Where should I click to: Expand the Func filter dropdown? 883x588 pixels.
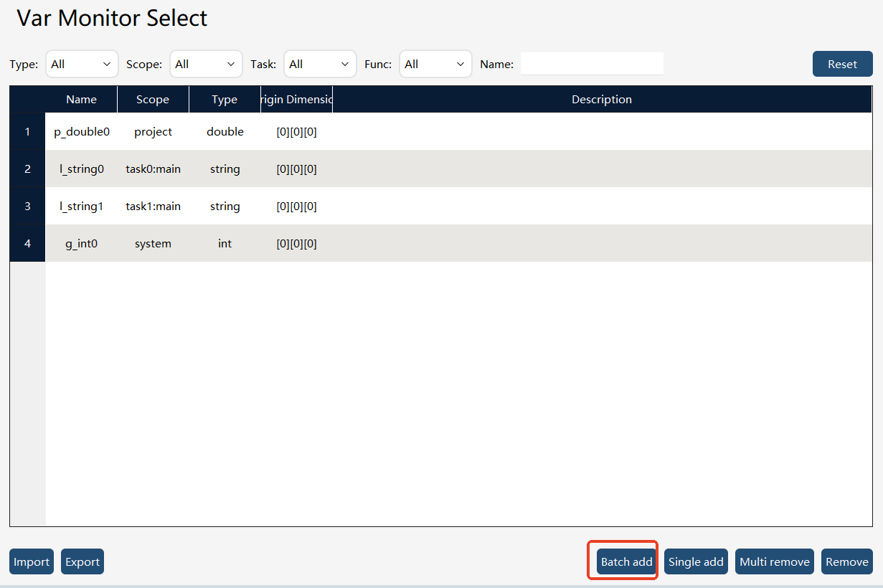pyautogui.click(x=435, y=64)
